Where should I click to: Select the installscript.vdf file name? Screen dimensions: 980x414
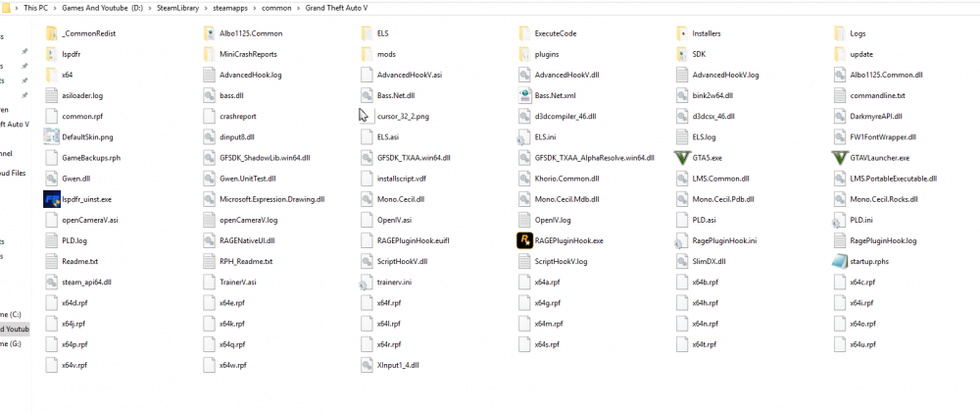tap(401, 179)
